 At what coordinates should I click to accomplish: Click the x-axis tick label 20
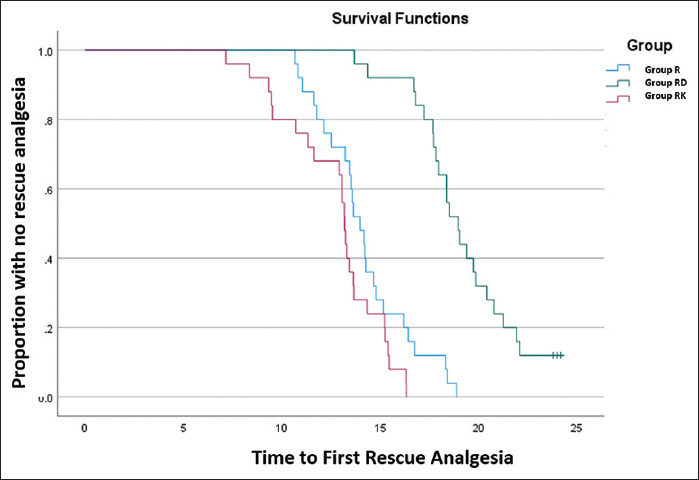(x=477, y=428)
